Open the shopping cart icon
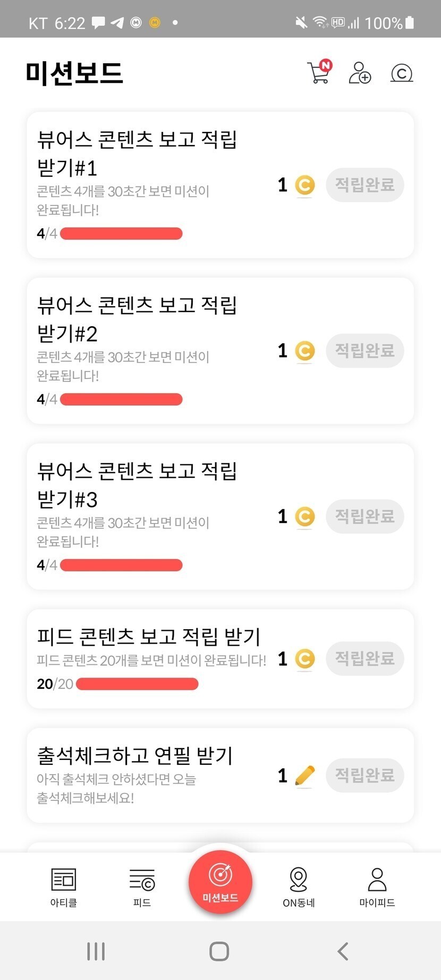 click(x=319, y=73)
